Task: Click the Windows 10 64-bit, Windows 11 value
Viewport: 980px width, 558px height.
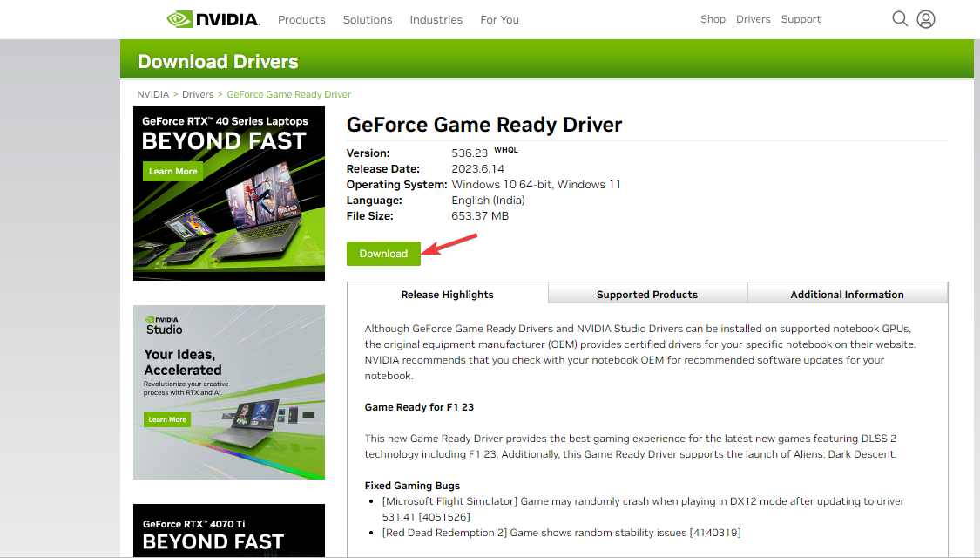Action: click(537, 185)
